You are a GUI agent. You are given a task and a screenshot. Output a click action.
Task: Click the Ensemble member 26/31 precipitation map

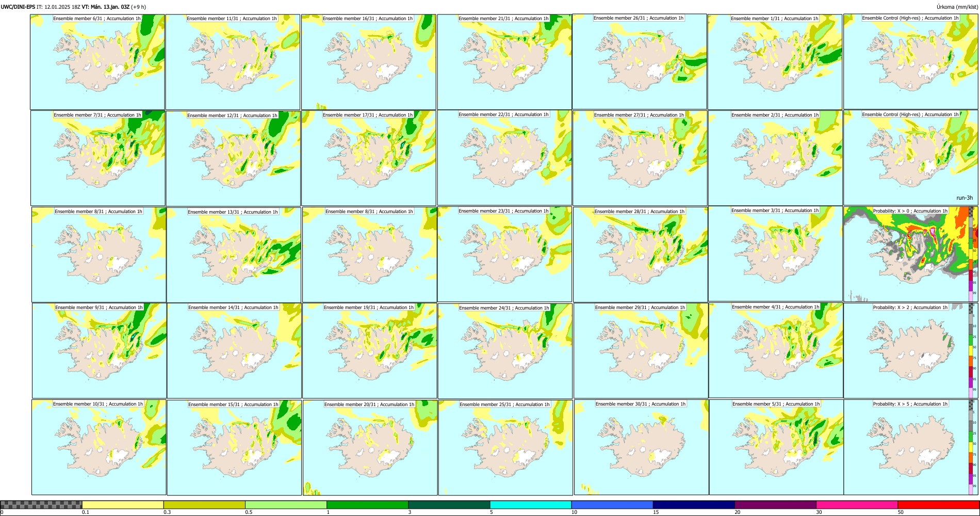point(640,61)
